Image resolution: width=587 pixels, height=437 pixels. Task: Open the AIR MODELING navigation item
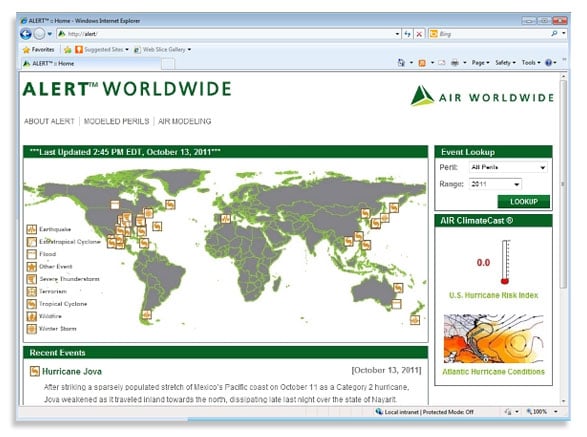point(185,121)
